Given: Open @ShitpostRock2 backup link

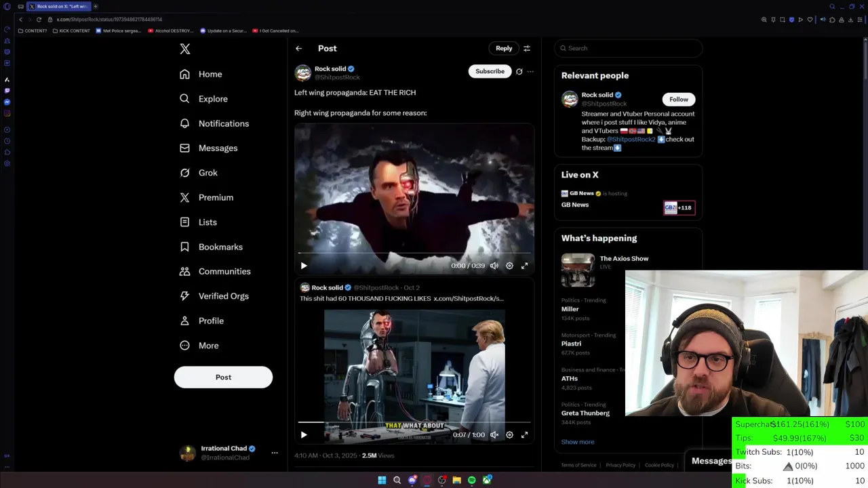Looking at the screenshot, I should click(x=631, y=139).
